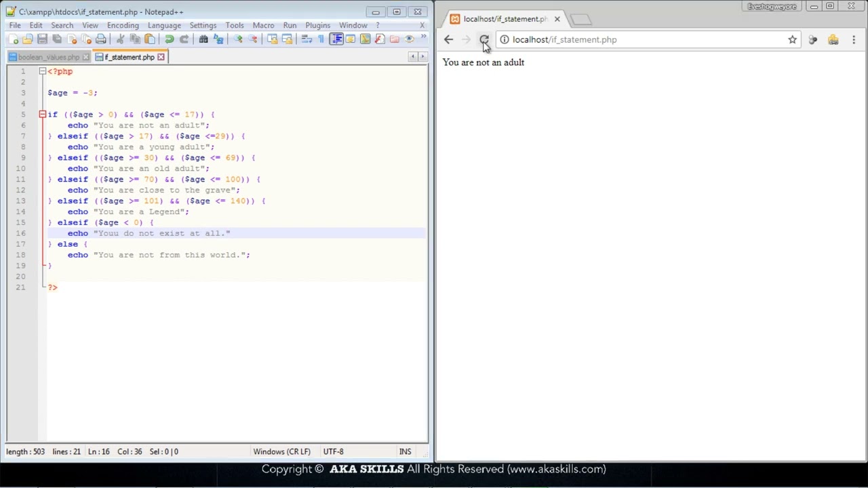Click the User Defined Language icon
This screenshot has width=868, height=488.
coord(351,39)
